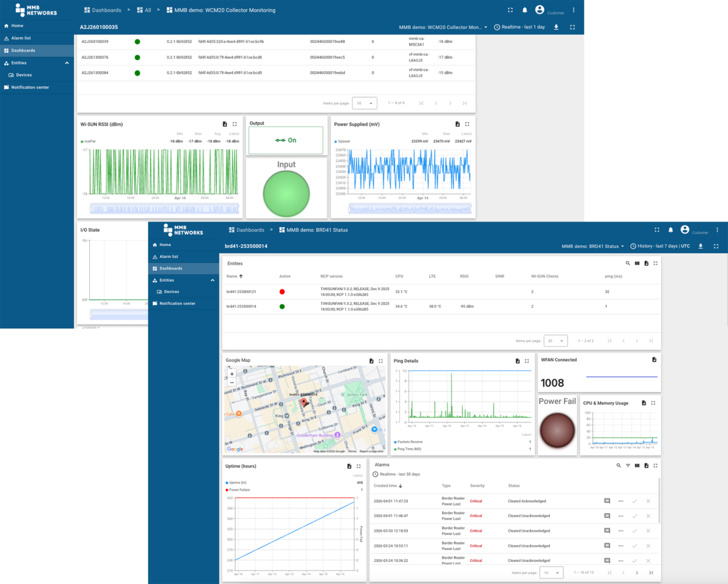Image resolution: width=728 pixels, height=584 pixels.
Task: Search the Entities table with the magnifier icon
Action: [628, 263]
